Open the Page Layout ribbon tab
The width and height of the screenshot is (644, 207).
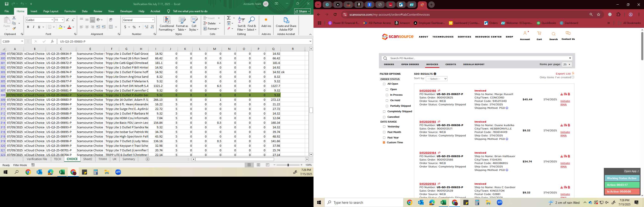click(51, 11)
